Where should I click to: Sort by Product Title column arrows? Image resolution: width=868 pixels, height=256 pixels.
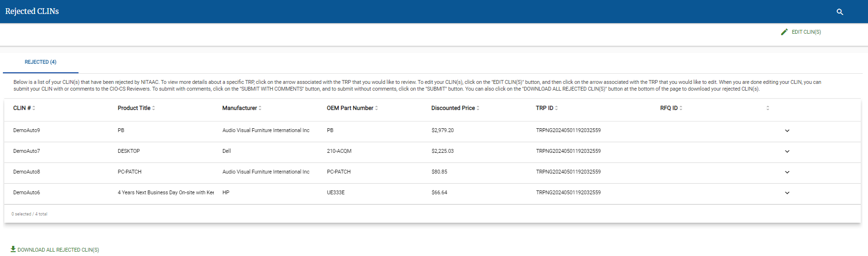[x=154, y=108]
